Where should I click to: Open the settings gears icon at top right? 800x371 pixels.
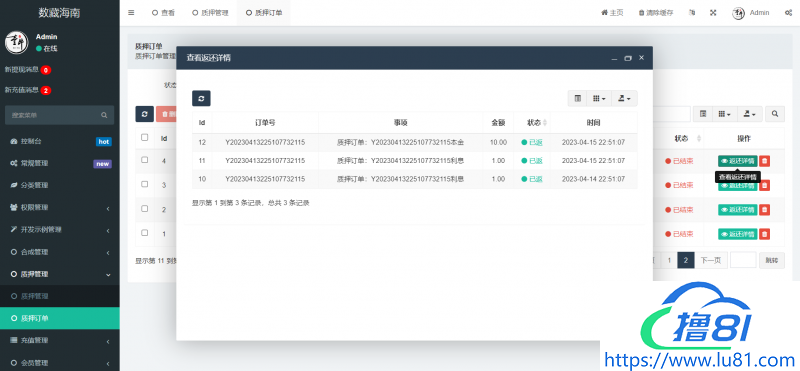[x=788, y=13]
